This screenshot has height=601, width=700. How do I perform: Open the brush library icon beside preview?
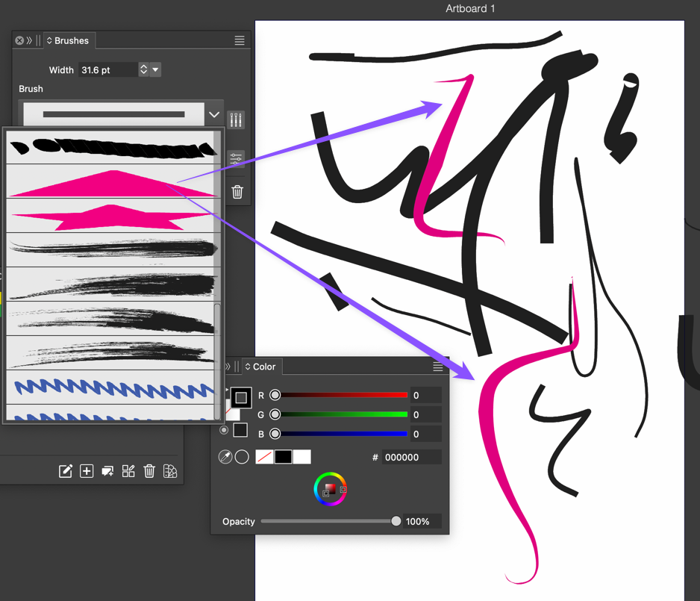point(236,119)
